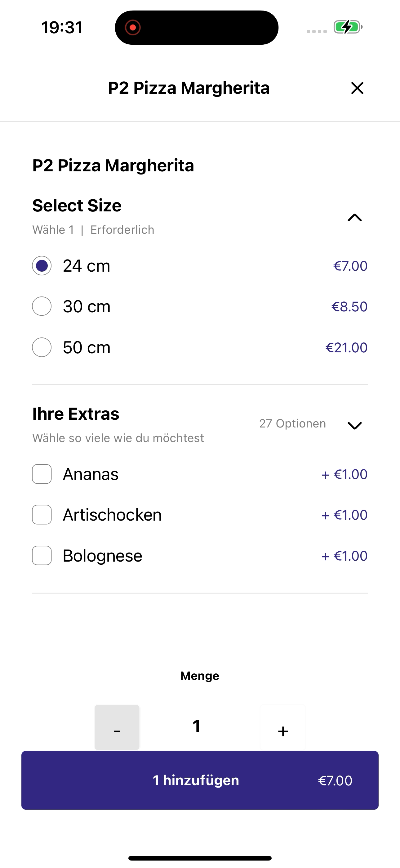The width and height of the screenshot is (400, 868).
Task: Choose the 30 cm pizza size
Action: (42, 306)
